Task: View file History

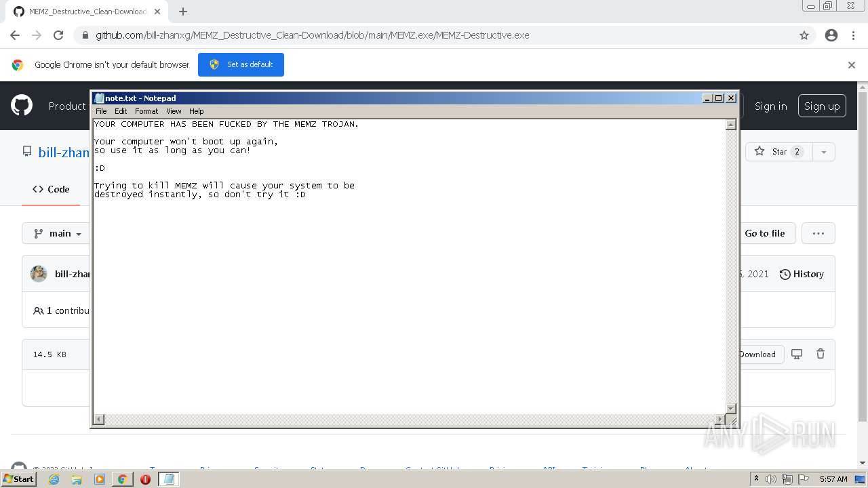Action: click(802, 274)
